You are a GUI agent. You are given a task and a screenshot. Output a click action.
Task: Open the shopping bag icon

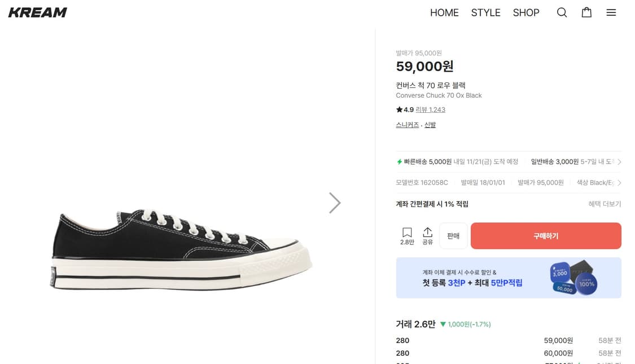[x=586, y=12]
